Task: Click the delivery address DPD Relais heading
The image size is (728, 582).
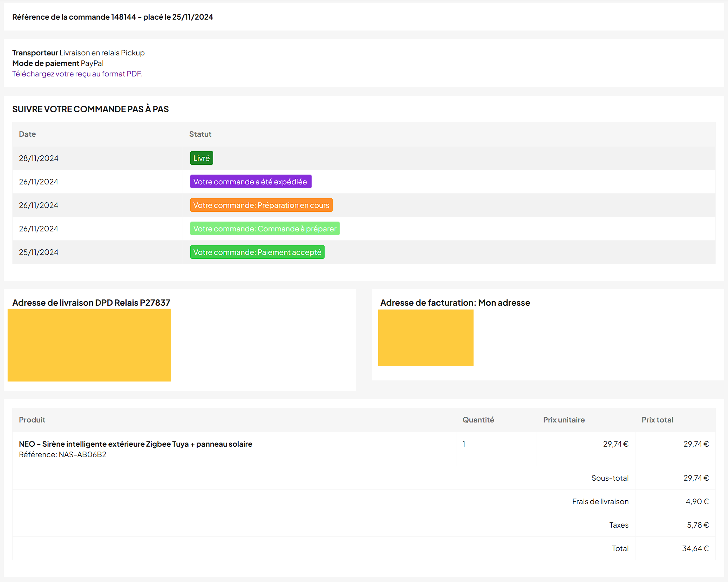Action: click(91, 303)
